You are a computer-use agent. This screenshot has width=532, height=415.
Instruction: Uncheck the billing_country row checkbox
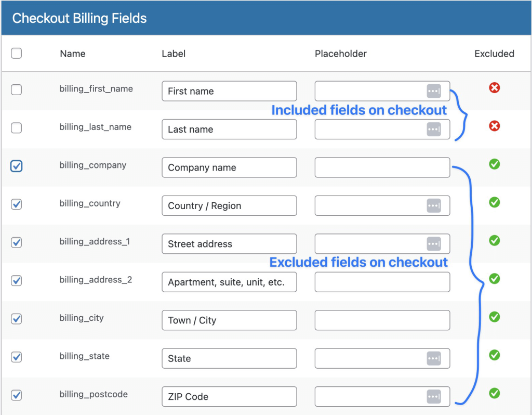click(x=16, y=204)
